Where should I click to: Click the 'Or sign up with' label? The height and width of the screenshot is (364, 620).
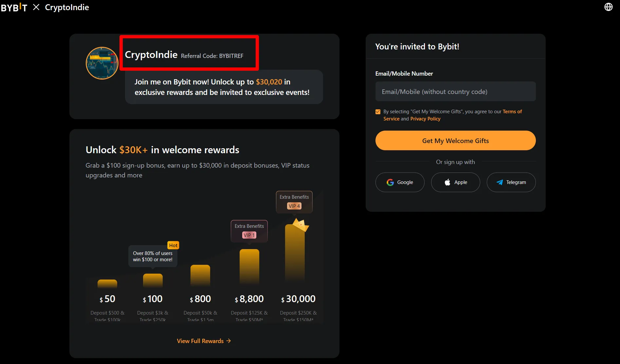[x=455, y=162]
